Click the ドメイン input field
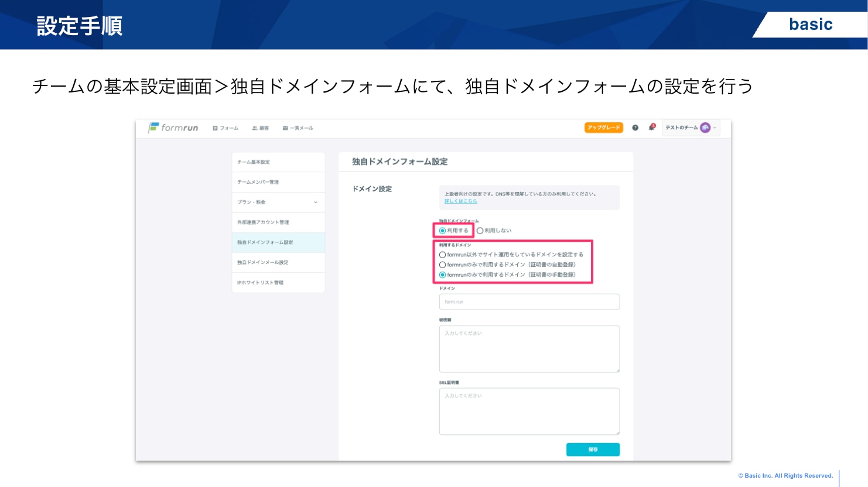The image size is (868, 487). pos(529,302)
